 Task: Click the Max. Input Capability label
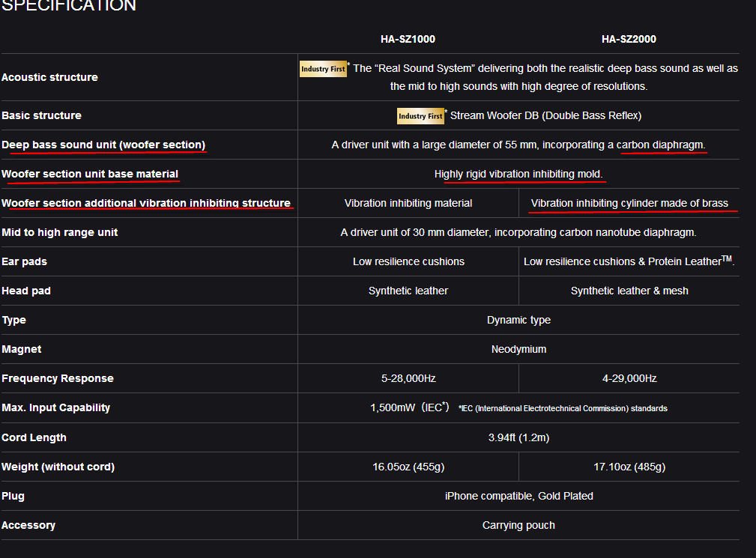(x=56, y=407)
